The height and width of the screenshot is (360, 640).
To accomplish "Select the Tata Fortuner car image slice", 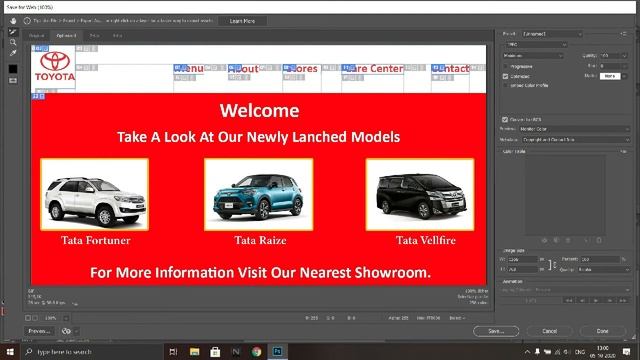I will point(95,194).
